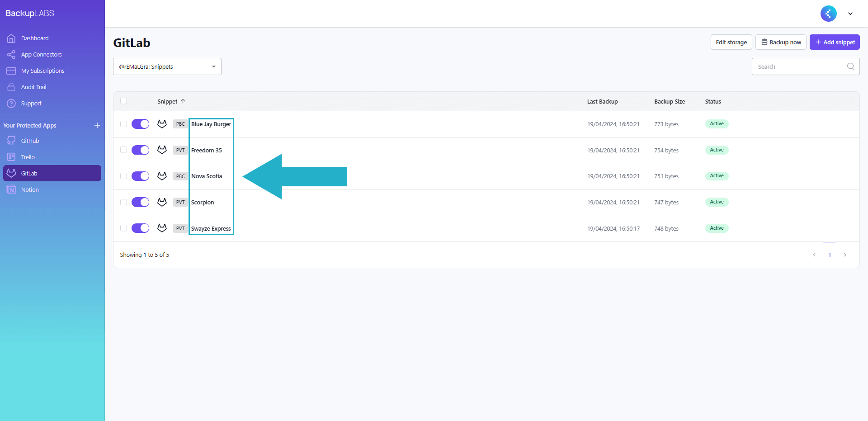Tick checkbox for Scorpion
The image size is (868, 421).
coord(123,202)
